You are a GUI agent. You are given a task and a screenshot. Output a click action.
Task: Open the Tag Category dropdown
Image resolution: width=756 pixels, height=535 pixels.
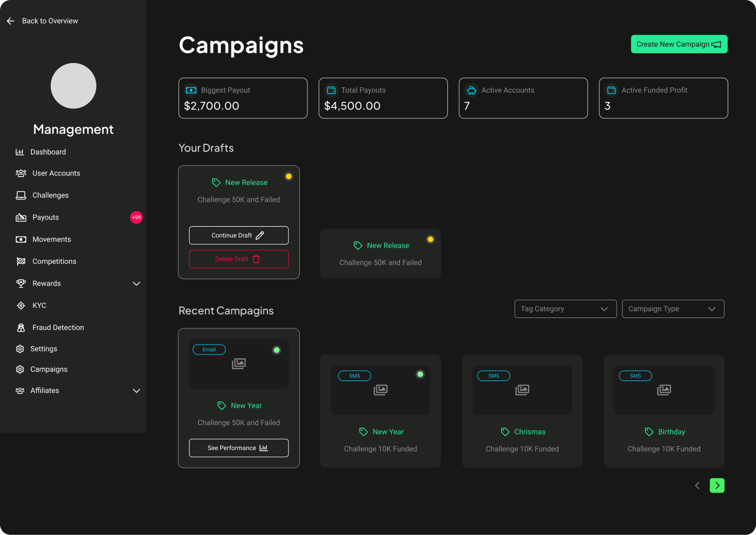point(565,309)
